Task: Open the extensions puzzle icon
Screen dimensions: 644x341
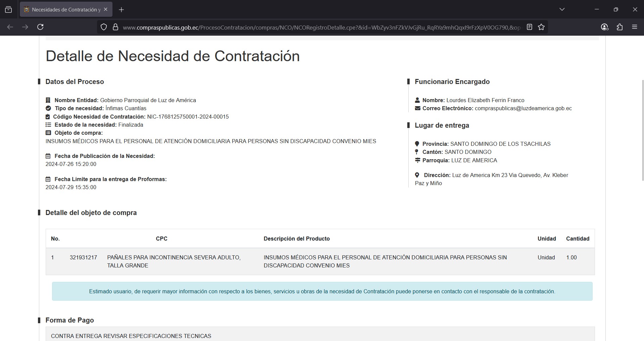Action: pos(620,27)
